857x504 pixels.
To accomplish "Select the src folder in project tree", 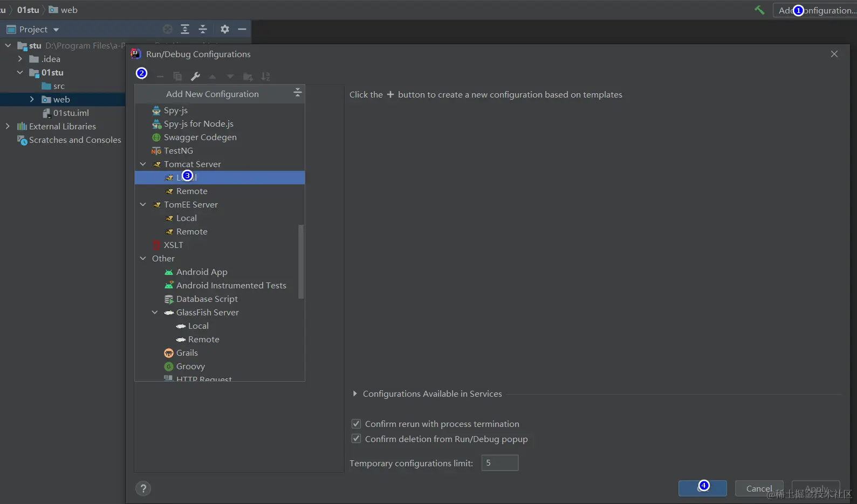I will (x=53, y=86).
